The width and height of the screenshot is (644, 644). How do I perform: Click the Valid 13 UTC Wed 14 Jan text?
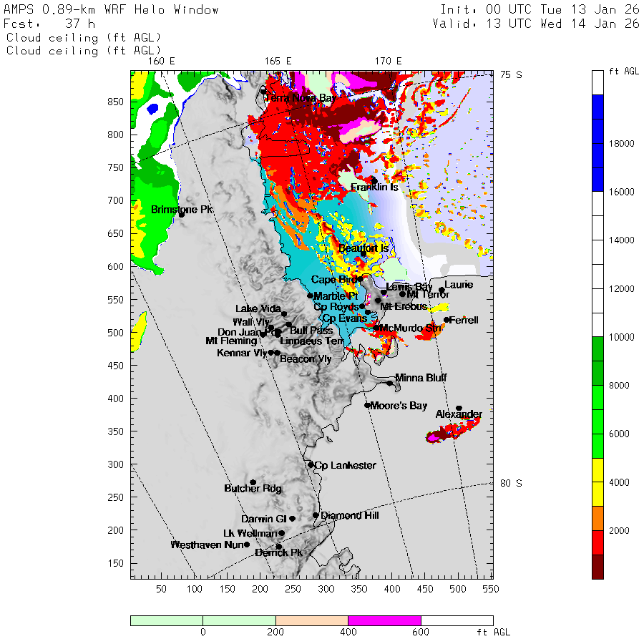click(x=535, y=24)
